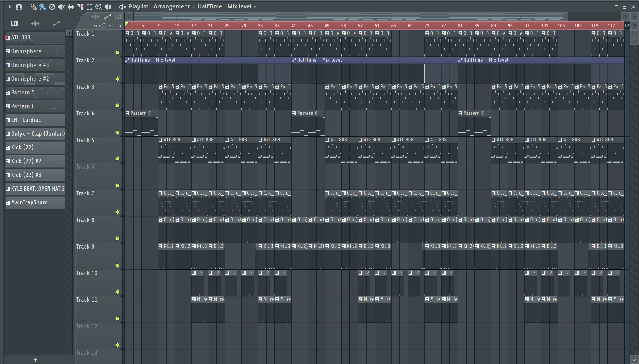The height and width of the screenshot is (364, 639).
Task: Add new pattern with plus button
Action: [35, 360]
